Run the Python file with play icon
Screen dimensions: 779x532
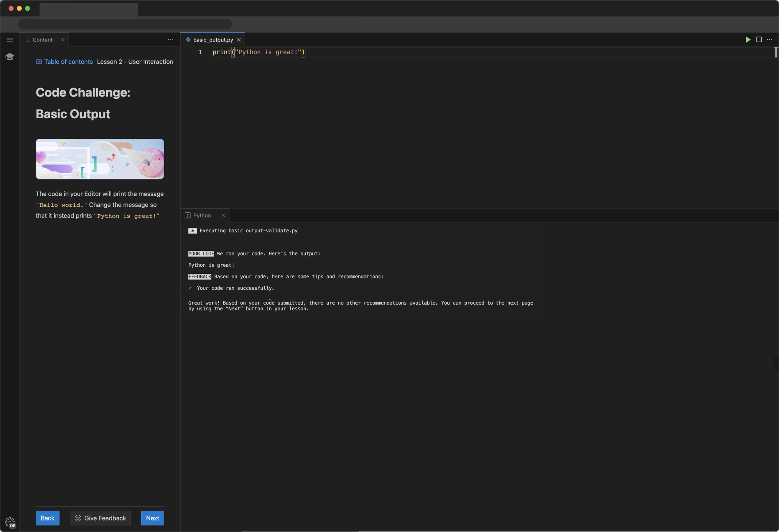[x=748, y=40]
